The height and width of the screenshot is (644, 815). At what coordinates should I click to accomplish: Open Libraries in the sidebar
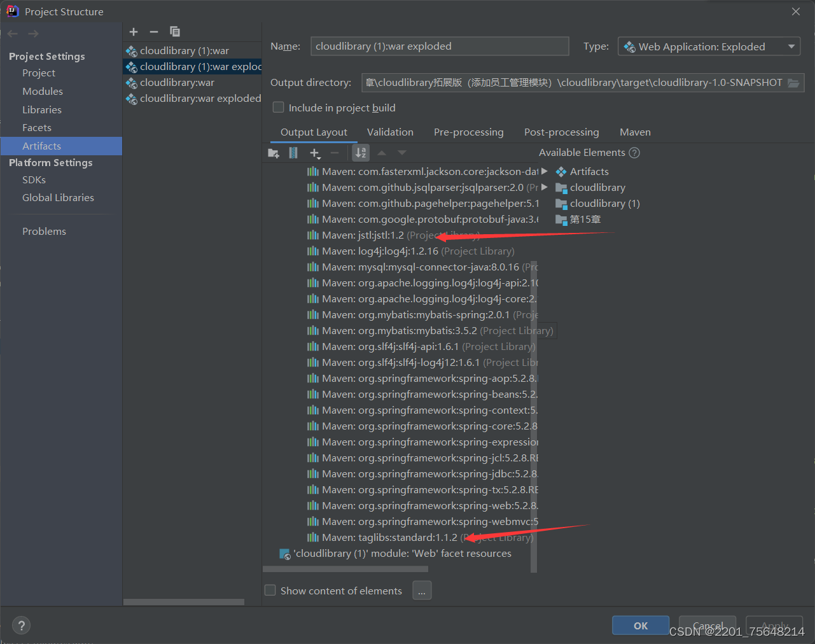[x=42, y=110]
